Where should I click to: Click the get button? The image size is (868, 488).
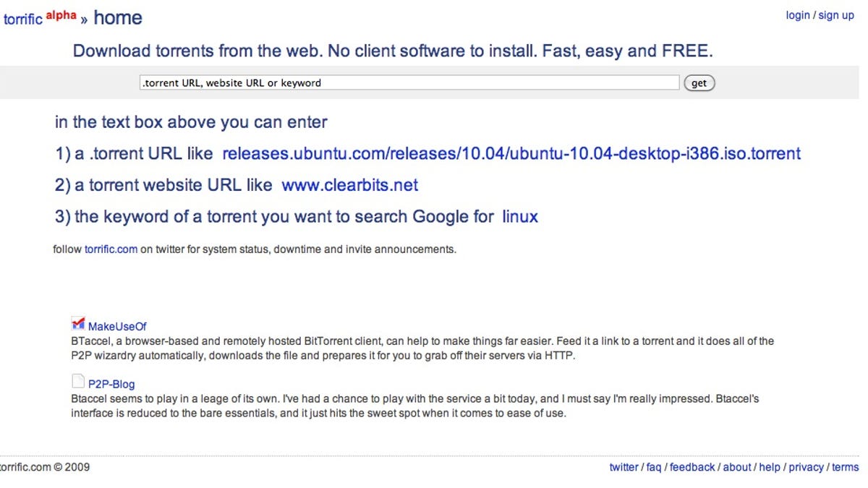click(699, 83)
